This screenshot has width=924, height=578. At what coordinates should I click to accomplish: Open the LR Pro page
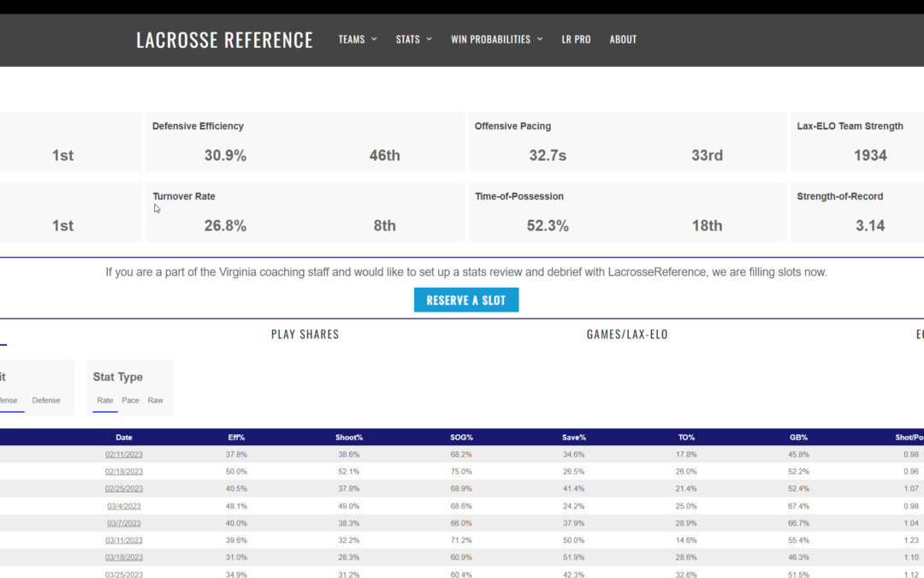click(x=576, y=39)
